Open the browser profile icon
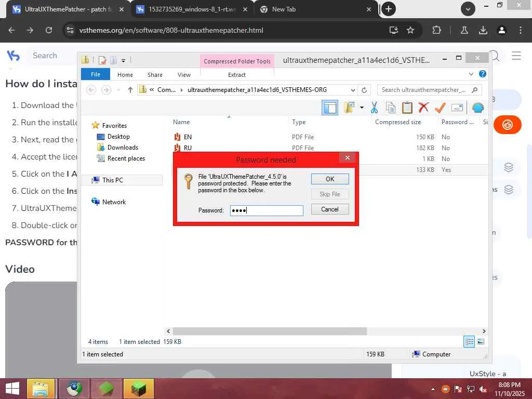This screenshot has height=399, width=532. [501, 30]
